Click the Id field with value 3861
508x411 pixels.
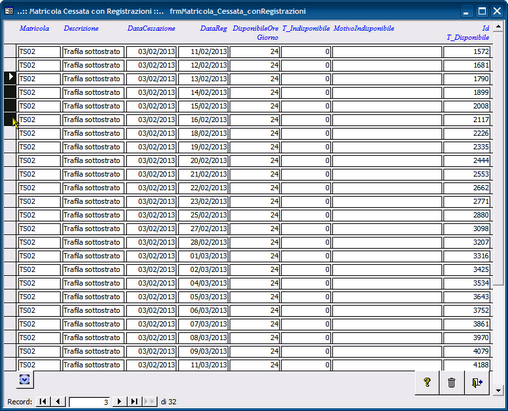467,324
